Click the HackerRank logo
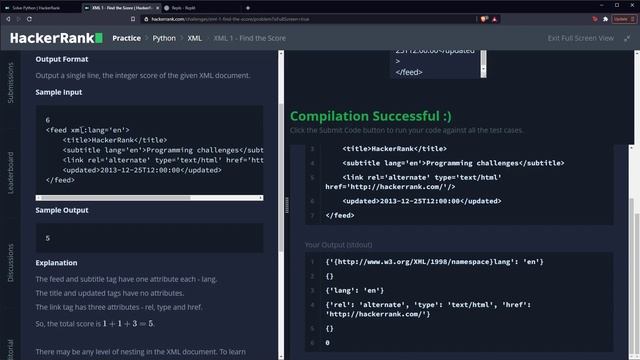The width and height of the screenshot is (640, 360). coord(56,38)
